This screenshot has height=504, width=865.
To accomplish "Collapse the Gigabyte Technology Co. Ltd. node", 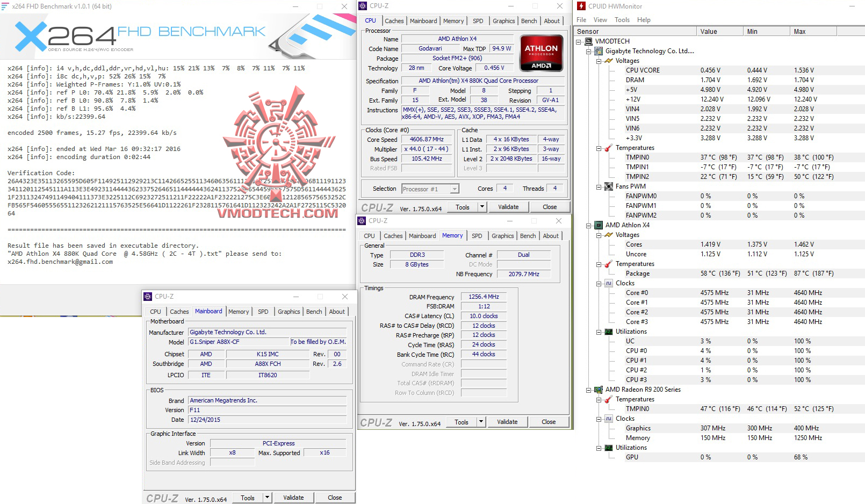I will pos(589,52).
